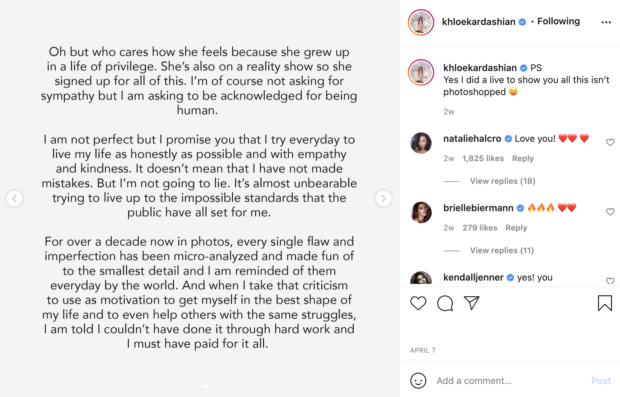The image size is (620, 397).
Task: Like nataliehalcro's comment heart
Action: point(610,142)
